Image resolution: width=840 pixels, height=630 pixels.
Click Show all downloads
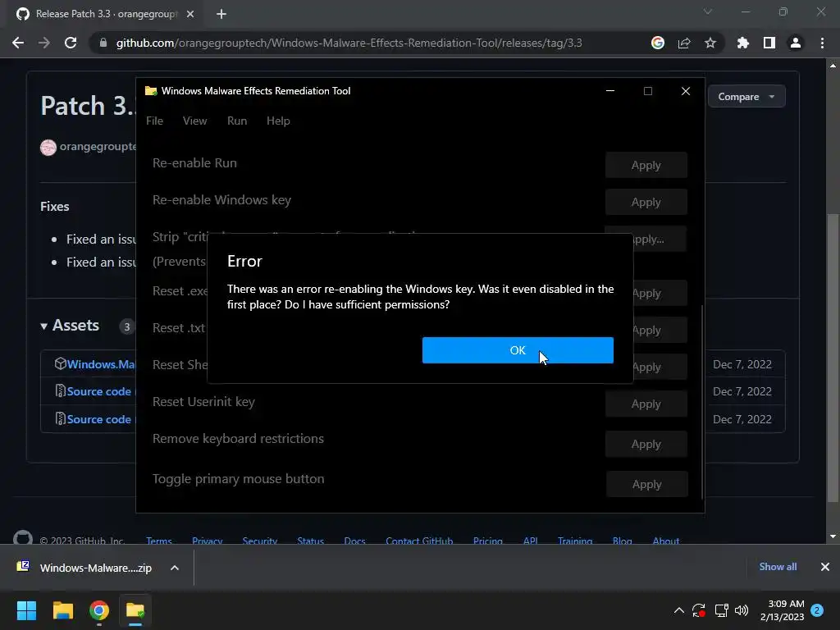[x=778, y=567]
